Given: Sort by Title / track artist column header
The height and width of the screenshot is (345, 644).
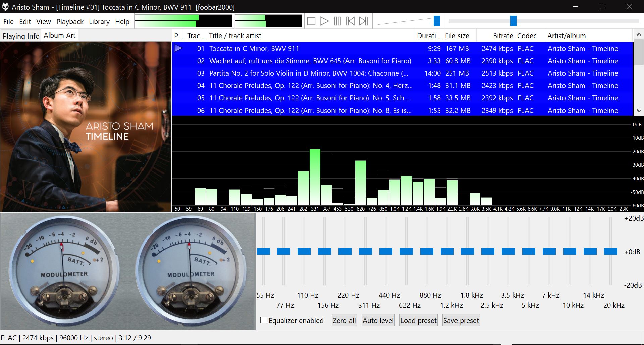Looking at the screenshot, I should point(311,36).
